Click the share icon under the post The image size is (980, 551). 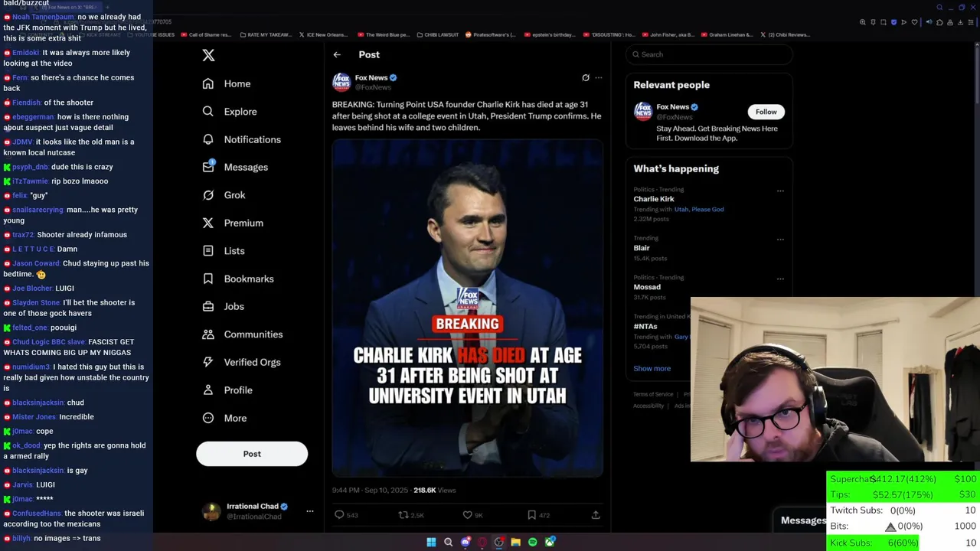[x=596, y=515]
